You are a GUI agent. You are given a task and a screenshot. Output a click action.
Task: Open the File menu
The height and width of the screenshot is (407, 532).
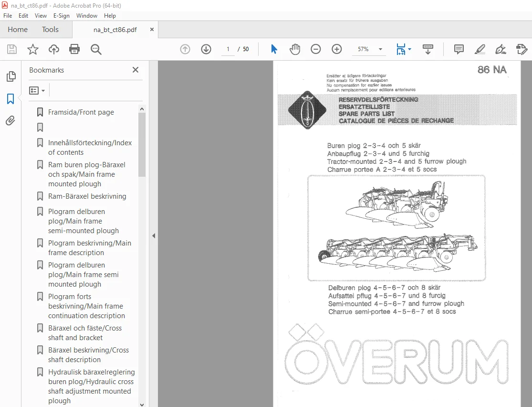[8, 16]
